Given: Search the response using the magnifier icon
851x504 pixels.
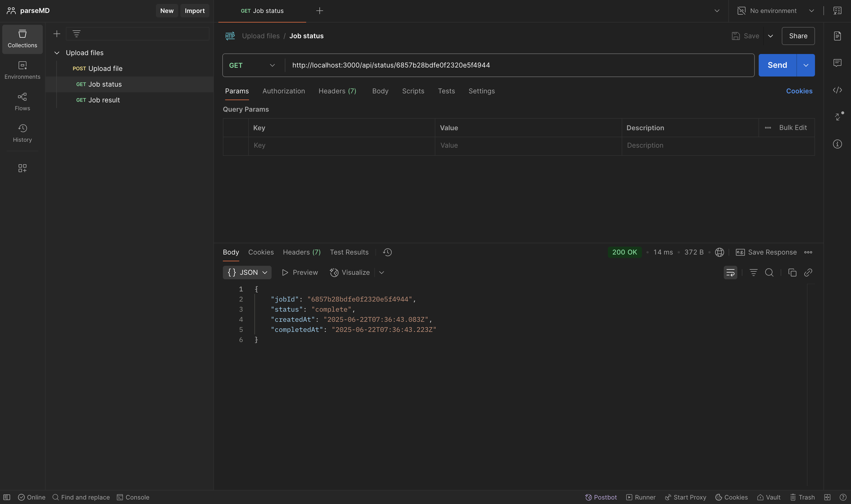Looking at the screenshot, I should pyautogui.click(x=769, y=272).
